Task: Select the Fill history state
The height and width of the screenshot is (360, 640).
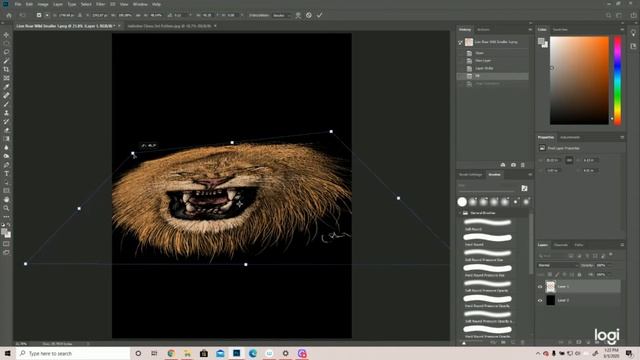Action: pyautogui.click(x=493, y=76)
